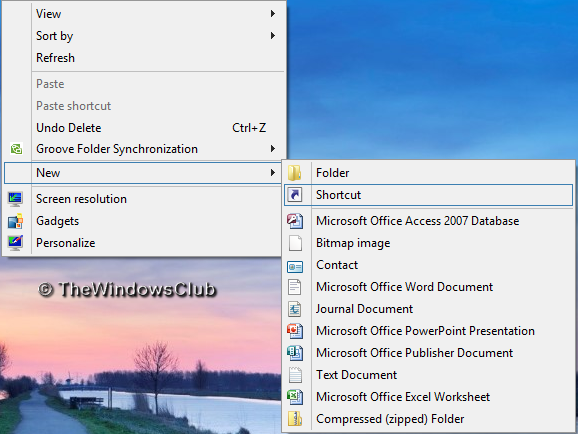Click the Groove Folder Synchronization icon

click(x=16, y=149)
